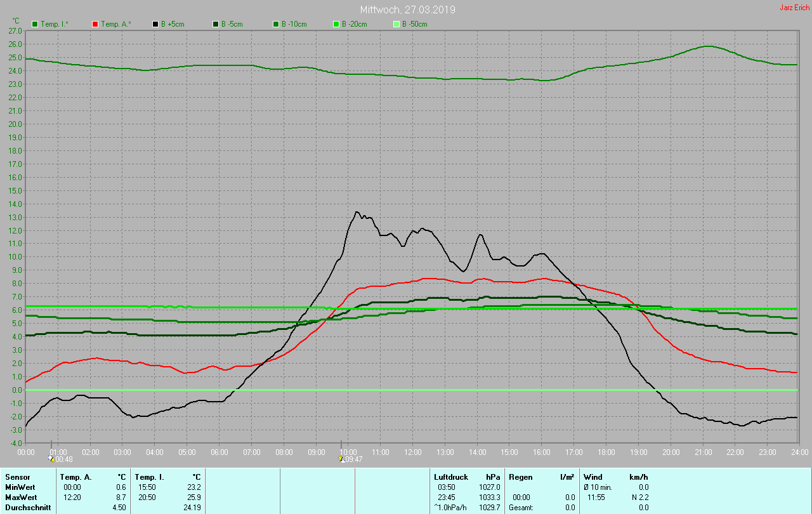Click the 'Jarz Erich' red text
The width and height of the screenshot is (812, 514).
794,8
